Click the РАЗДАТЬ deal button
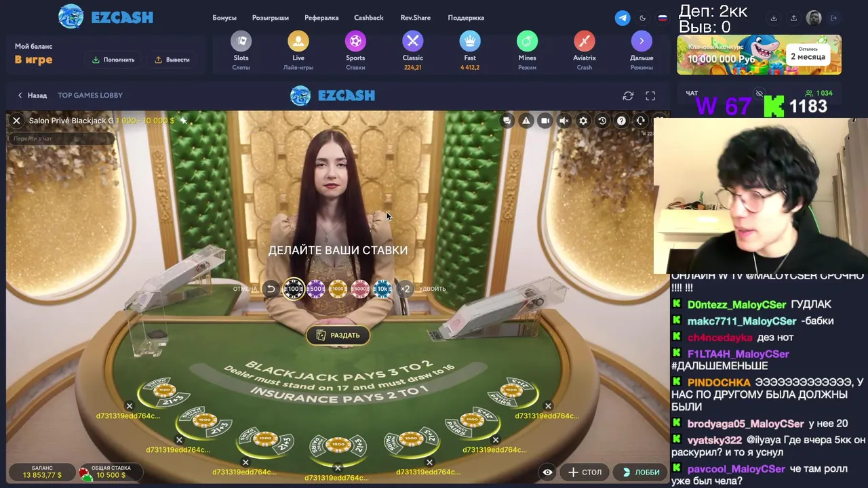This screenshot has height=488, width=868. pos(338,335)
